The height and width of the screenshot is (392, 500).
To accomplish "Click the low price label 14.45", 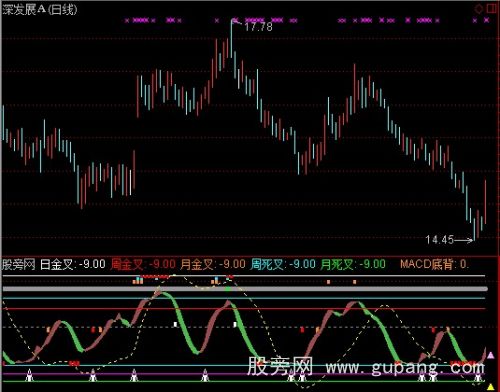I will click(x=440, y=240).
